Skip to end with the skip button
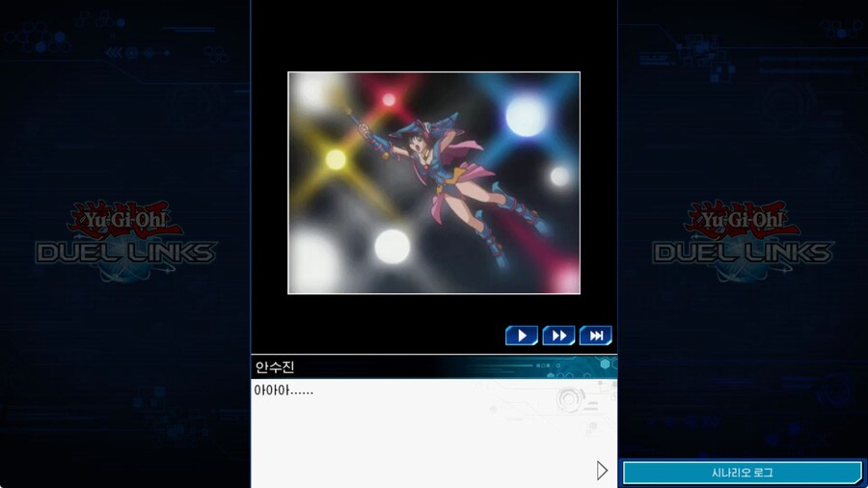This screenshot has height=488, width=868. [595, 336]
